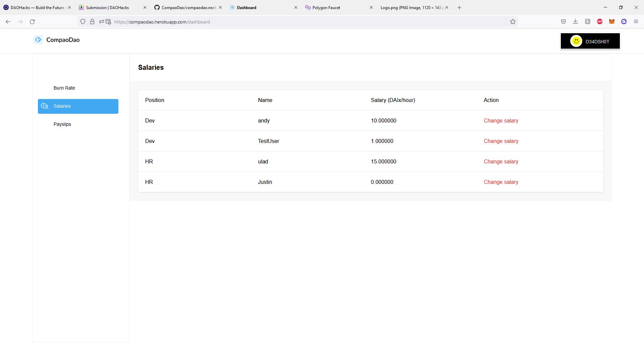
Task: Click the name cell 'andy'
Action: (264, 120)
